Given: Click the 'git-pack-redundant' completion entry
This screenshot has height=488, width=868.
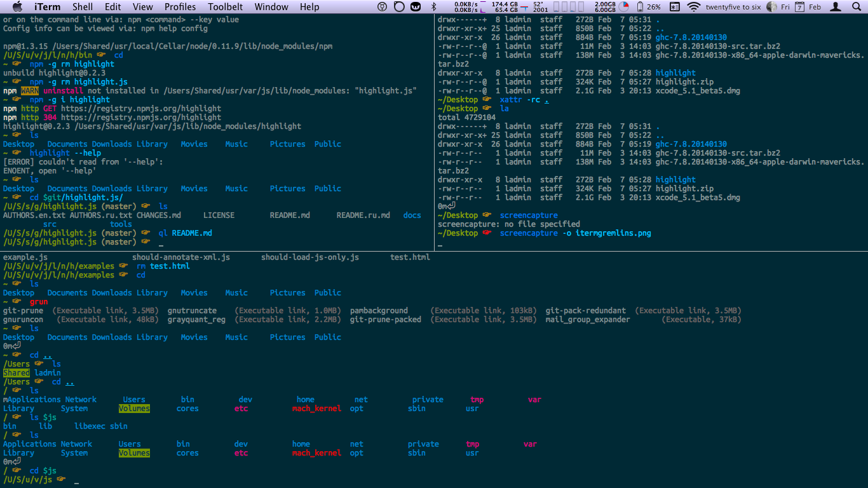Looking at the screenshot, I should pos(586,311).
